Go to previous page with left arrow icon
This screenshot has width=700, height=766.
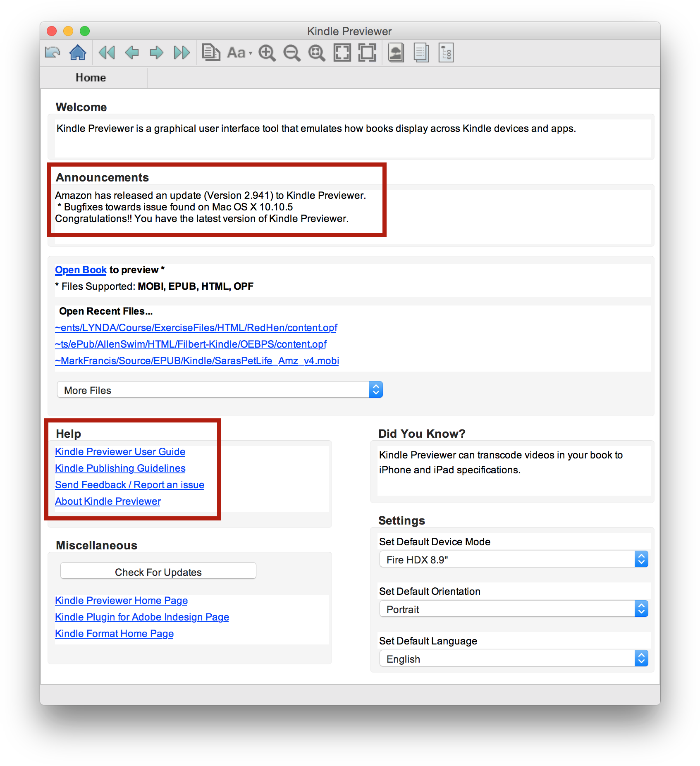[x=132, y=52]
